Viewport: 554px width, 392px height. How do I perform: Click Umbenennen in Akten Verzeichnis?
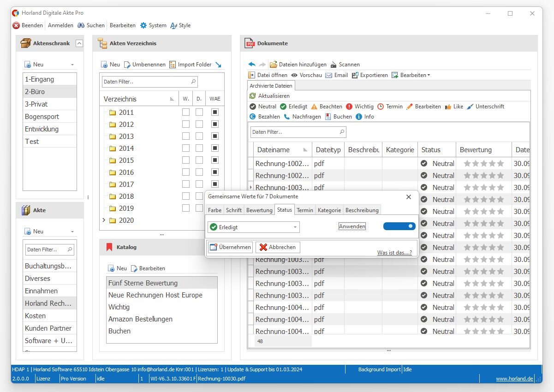click(144, 65)
